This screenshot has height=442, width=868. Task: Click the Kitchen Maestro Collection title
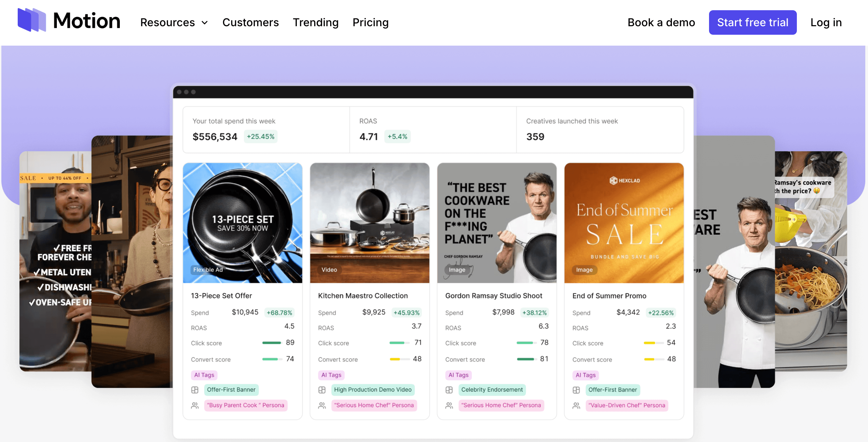point(363,296)
